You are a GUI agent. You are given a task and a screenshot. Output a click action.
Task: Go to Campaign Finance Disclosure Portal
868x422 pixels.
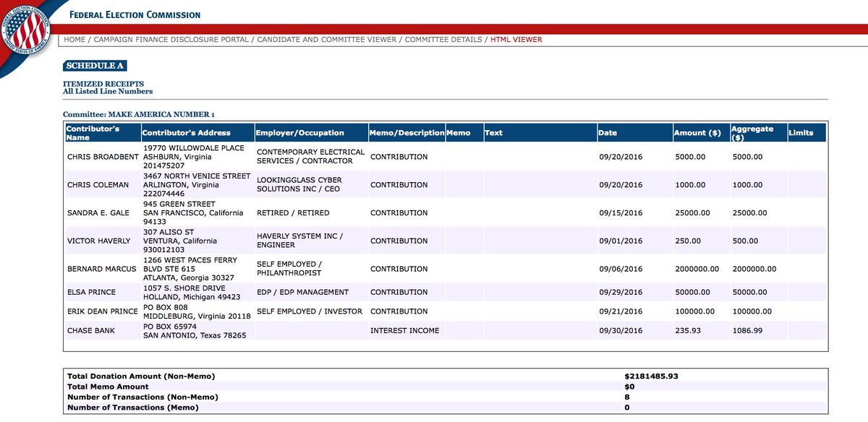171,40
